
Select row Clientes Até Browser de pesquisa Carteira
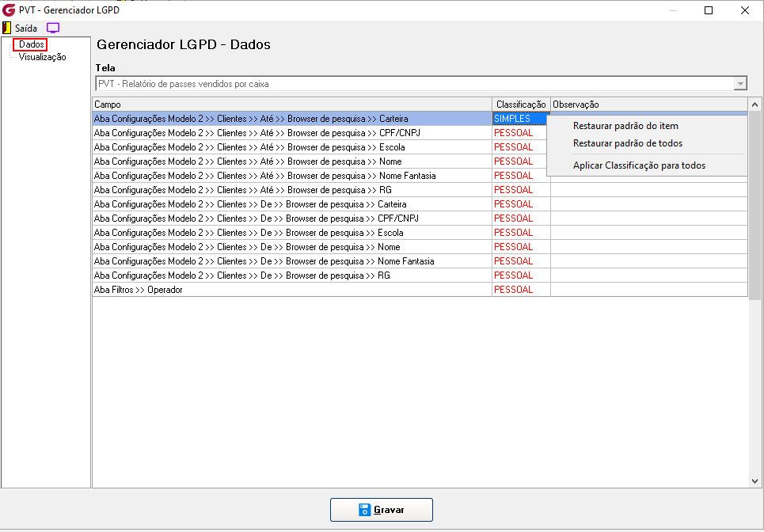[292, 119]
